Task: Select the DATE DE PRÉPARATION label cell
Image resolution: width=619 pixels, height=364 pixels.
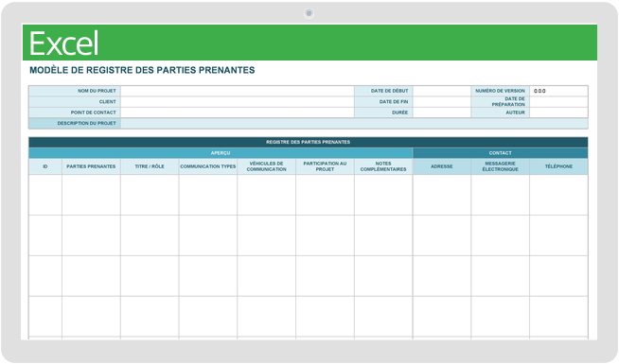Action: point(500,102)
